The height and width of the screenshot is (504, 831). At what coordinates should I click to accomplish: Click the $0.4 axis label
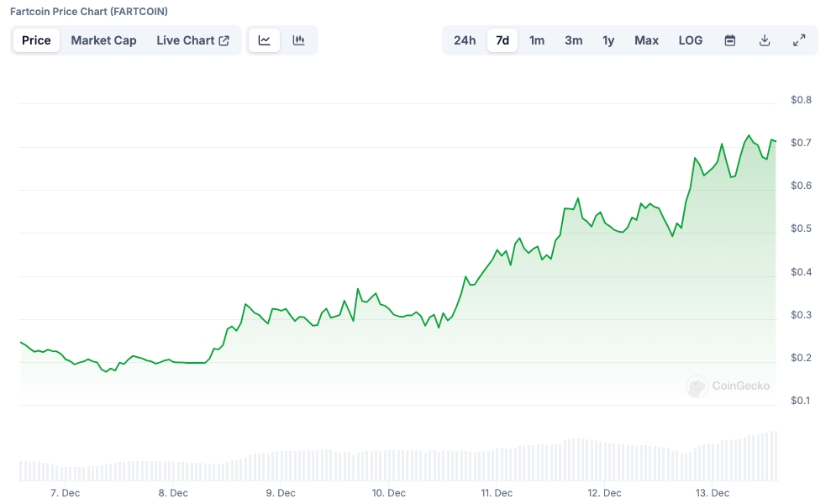point(801,272)
